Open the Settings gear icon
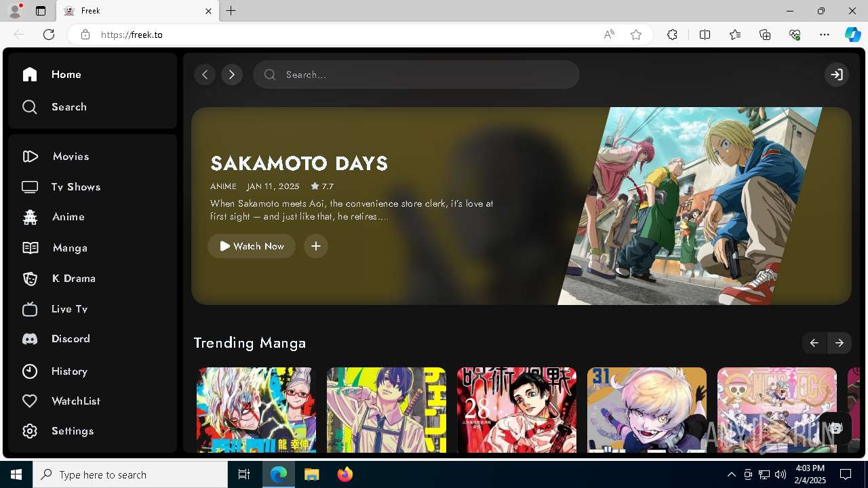The height and width of the screenshot is (488, 868). [x=30, y=431]
